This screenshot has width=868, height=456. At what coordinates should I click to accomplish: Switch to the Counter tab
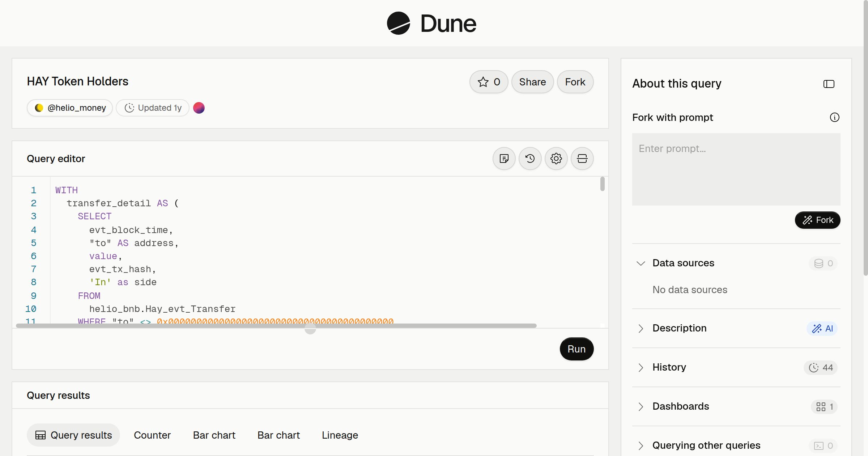(x=152, y=435)
